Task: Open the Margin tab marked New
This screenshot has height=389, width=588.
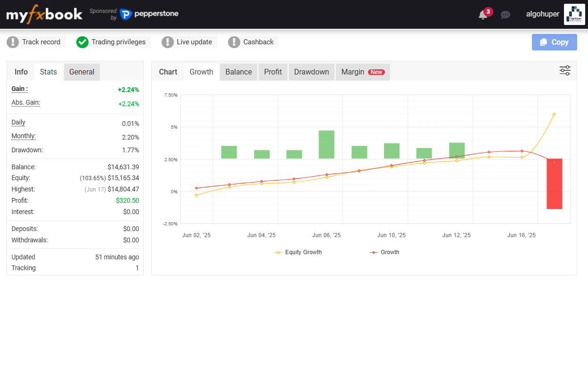Action: (363, 72)
